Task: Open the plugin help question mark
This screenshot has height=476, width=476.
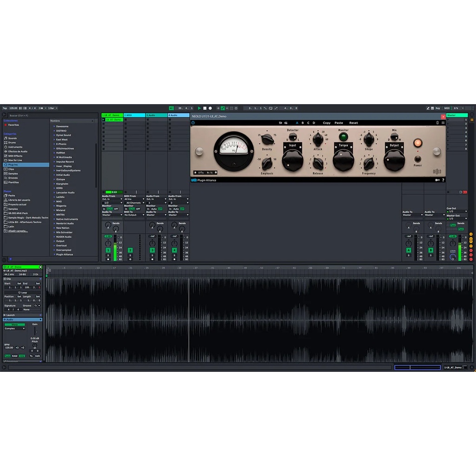Action: click(x=443, y=180)
